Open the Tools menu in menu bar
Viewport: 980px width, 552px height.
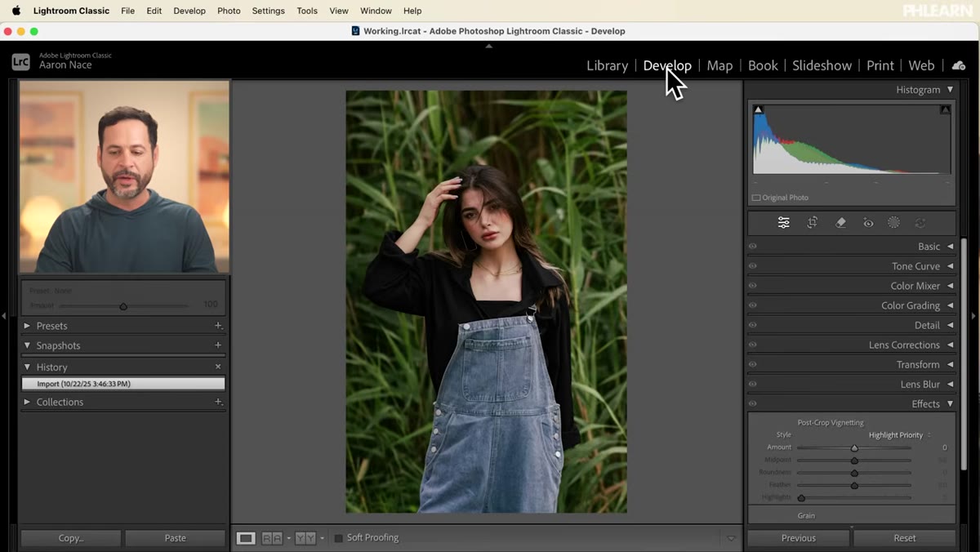point(307,11)
